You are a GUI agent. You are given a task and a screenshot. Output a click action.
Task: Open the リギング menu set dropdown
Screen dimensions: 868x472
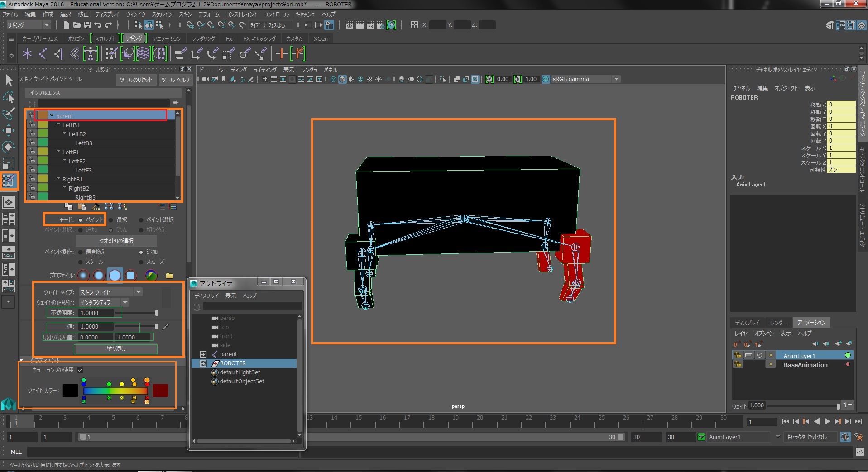click(28, 25)
